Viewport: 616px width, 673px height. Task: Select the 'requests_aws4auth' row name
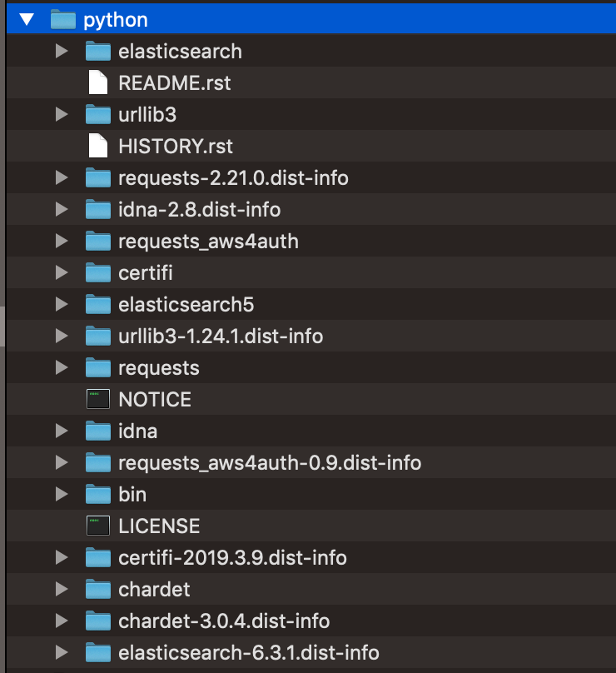click(208, 242)
